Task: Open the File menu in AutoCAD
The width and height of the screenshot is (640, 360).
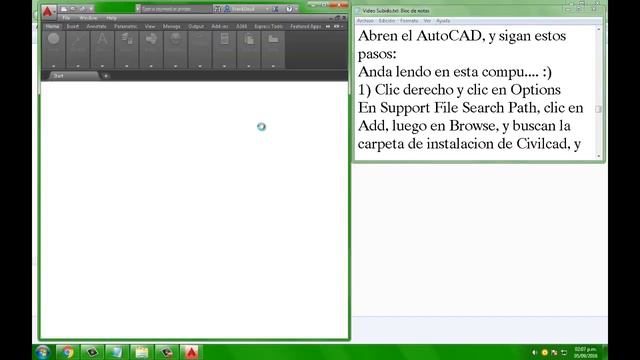Action: click(66, 18)
